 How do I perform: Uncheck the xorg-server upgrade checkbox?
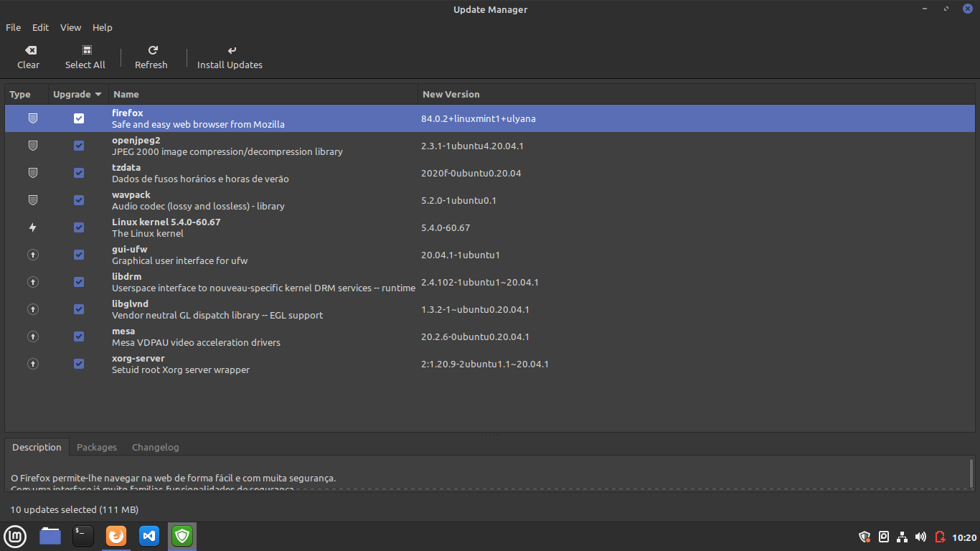(79, 364)
